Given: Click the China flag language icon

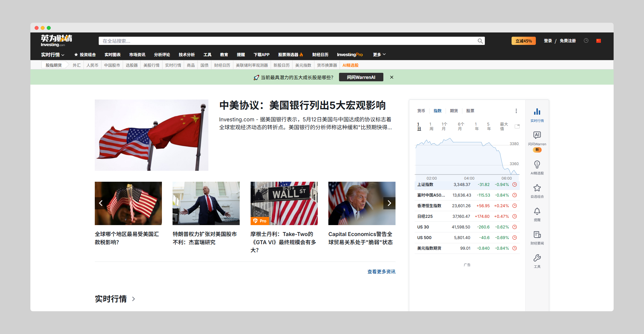Looking at the screenshot, I should coord(598,41).
